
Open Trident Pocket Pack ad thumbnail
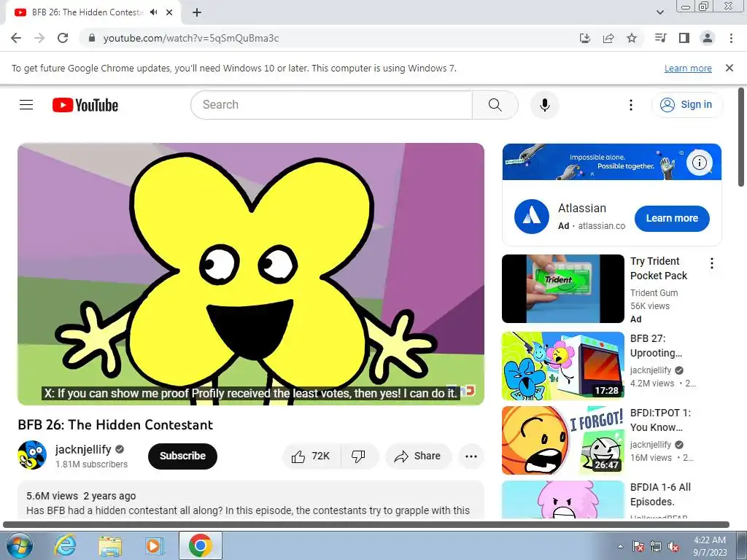click(x=563, y=289)
